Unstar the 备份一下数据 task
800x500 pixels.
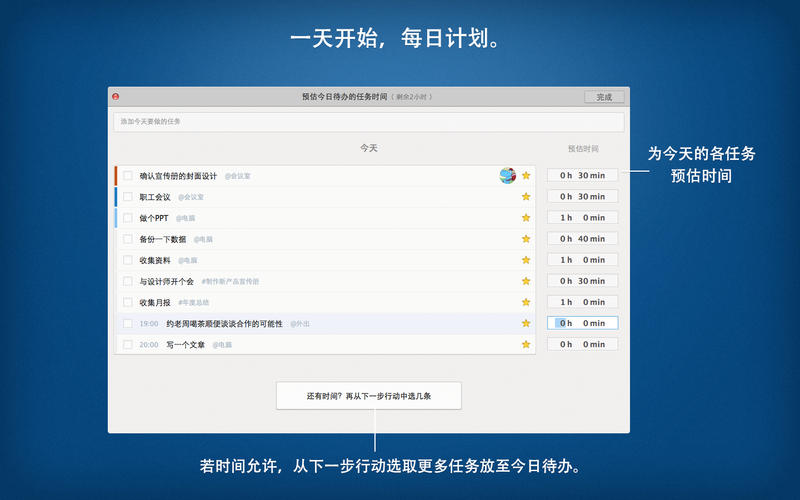[526, 239]
